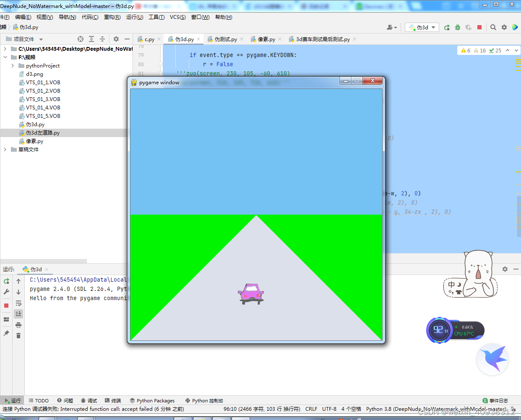Open the 伪3d run configuration dropdown
Viewport: 521px width, 420px height.
[x=422, y=26]
